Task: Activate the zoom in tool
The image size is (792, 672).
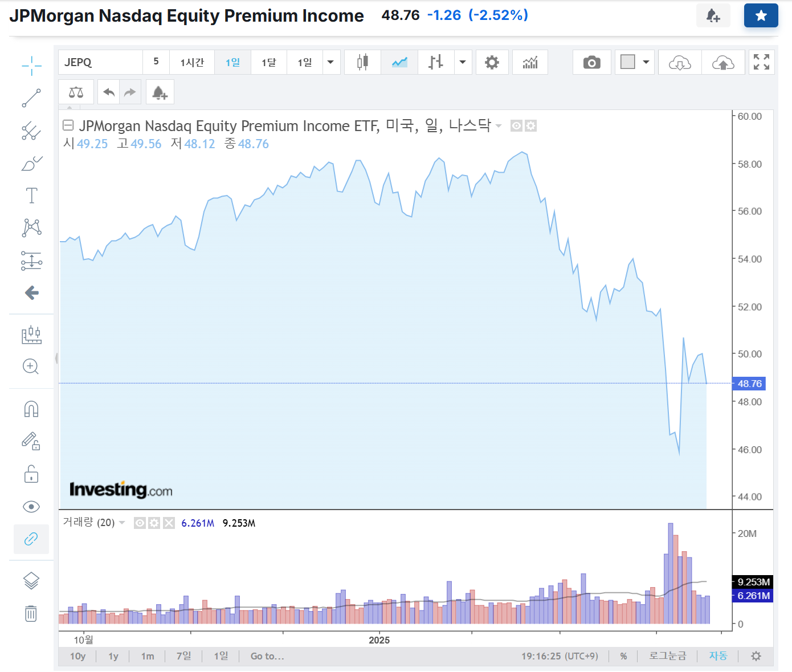Action: point(31,366)
